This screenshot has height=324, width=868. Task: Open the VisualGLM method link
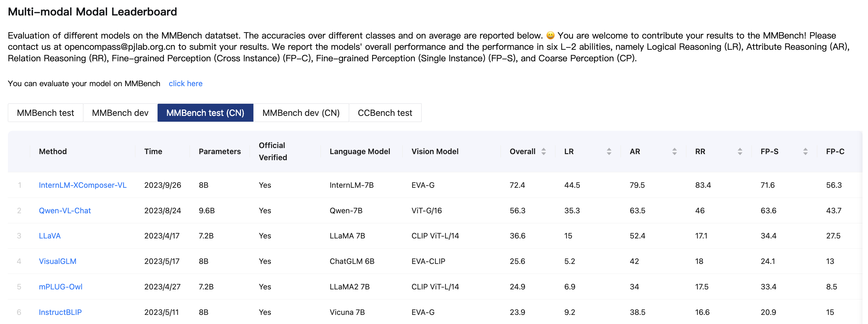tap(58, 261)
